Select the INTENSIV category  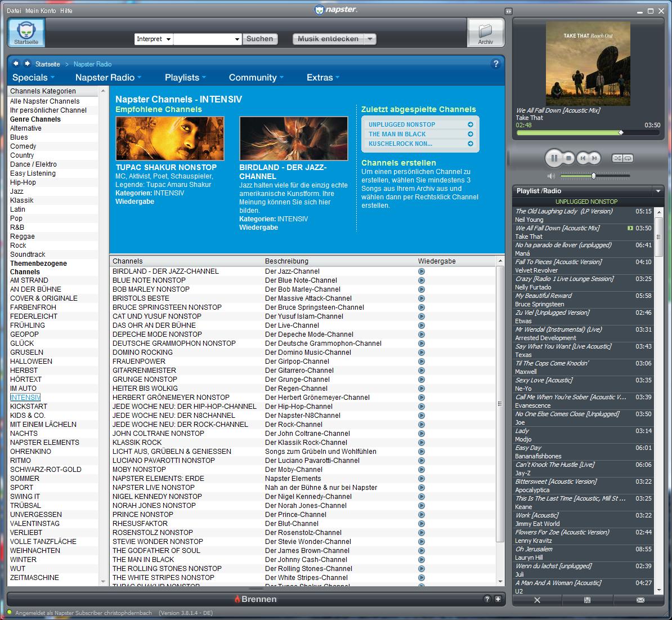25,398
